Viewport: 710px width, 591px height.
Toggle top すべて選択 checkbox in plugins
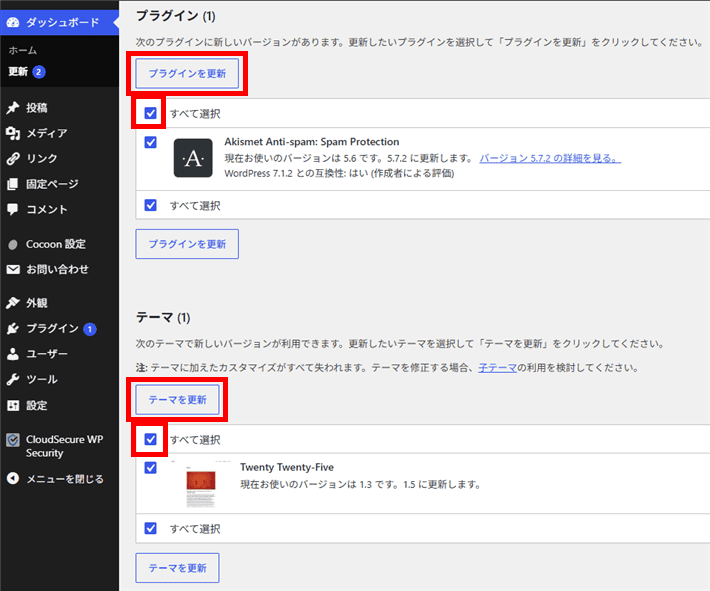[150, 113]
